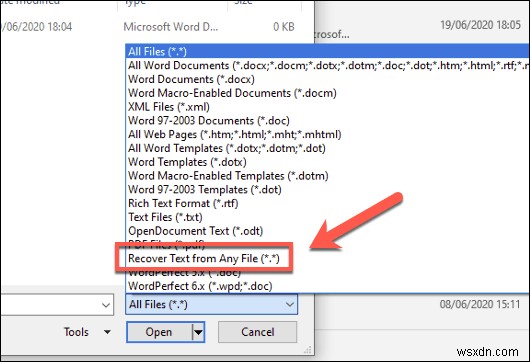Select Word Templates (*.dotx) entry

point(327,162)
